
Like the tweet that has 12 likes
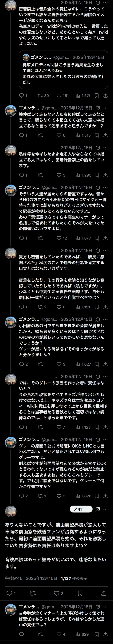pyautogui.click(x=59, y=238)
